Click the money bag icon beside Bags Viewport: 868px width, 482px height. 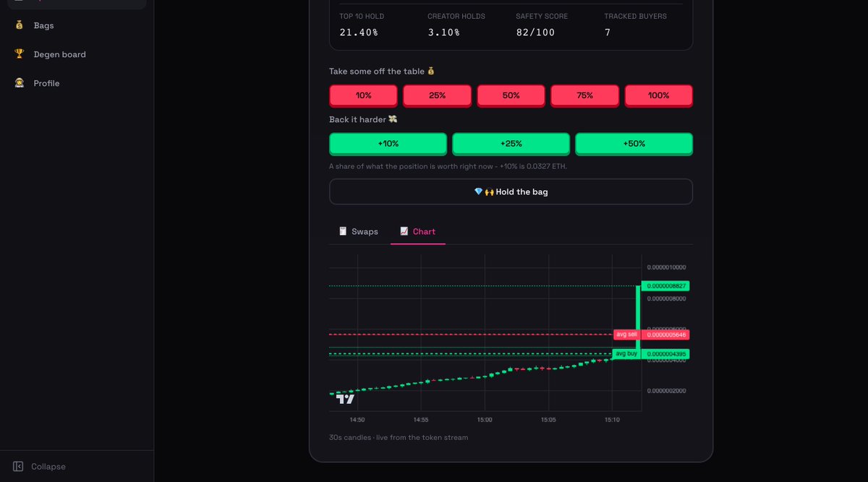(x=20, y=25)
